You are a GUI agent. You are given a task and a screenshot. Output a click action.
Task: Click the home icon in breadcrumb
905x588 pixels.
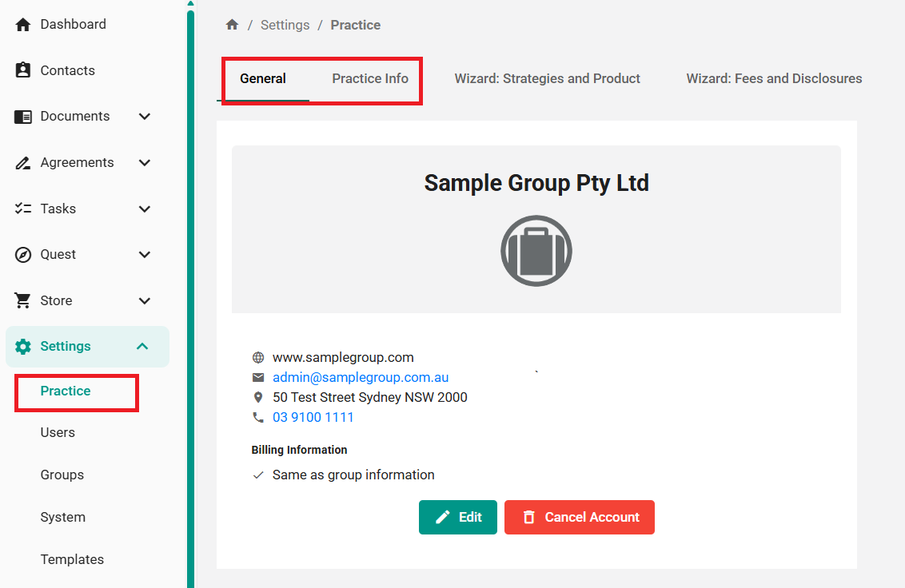(233, 25)
